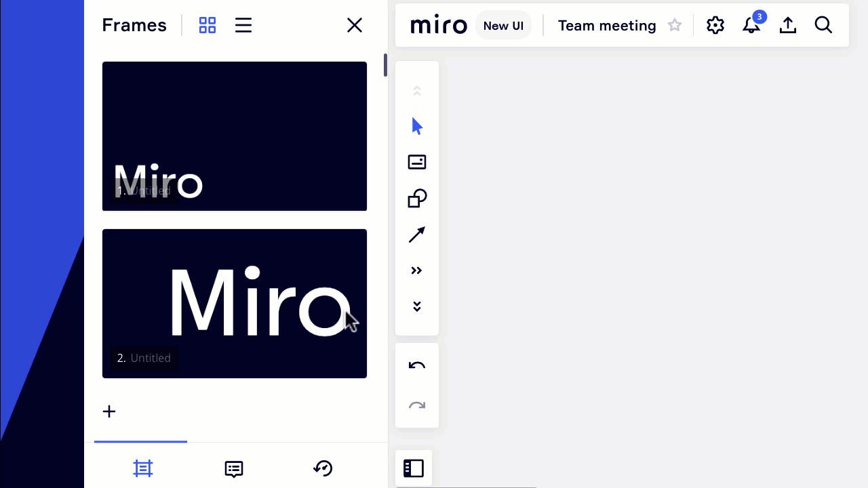Screen dimensions: 868x488
Task: Open board search
Action: point(823,25)
